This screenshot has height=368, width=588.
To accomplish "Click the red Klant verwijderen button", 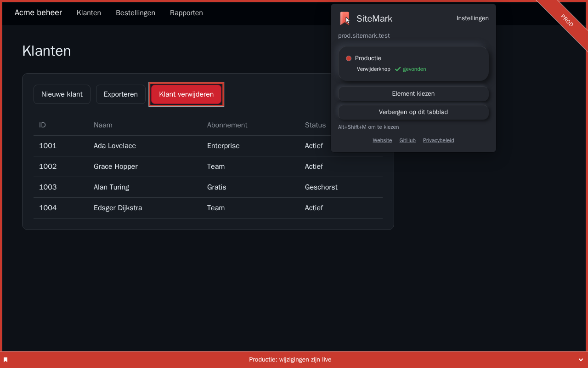I will click(186, 94).
